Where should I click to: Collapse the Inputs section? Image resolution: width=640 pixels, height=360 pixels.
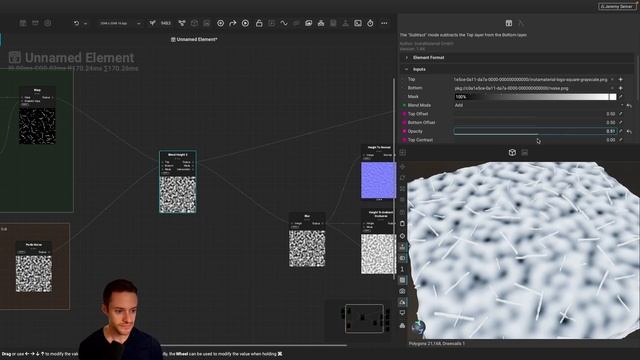tap(406, 69)
